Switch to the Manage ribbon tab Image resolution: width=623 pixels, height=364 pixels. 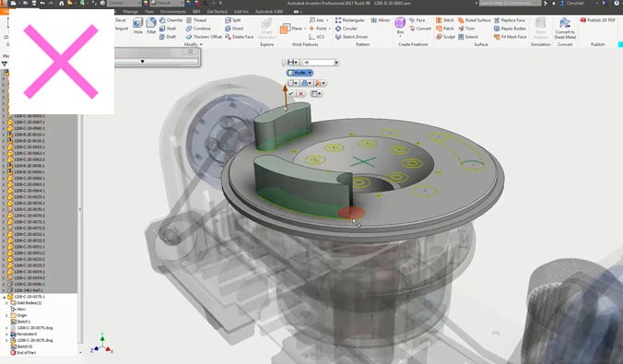click(130, 12)
